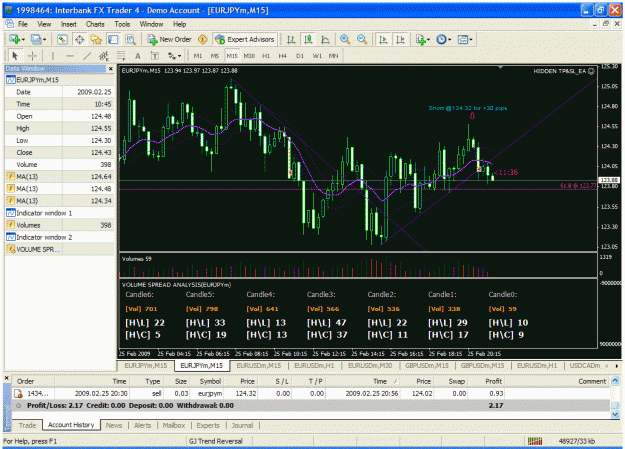Select the Trendline drawing tool
The image size is (625, 449).
coord(87,56)
